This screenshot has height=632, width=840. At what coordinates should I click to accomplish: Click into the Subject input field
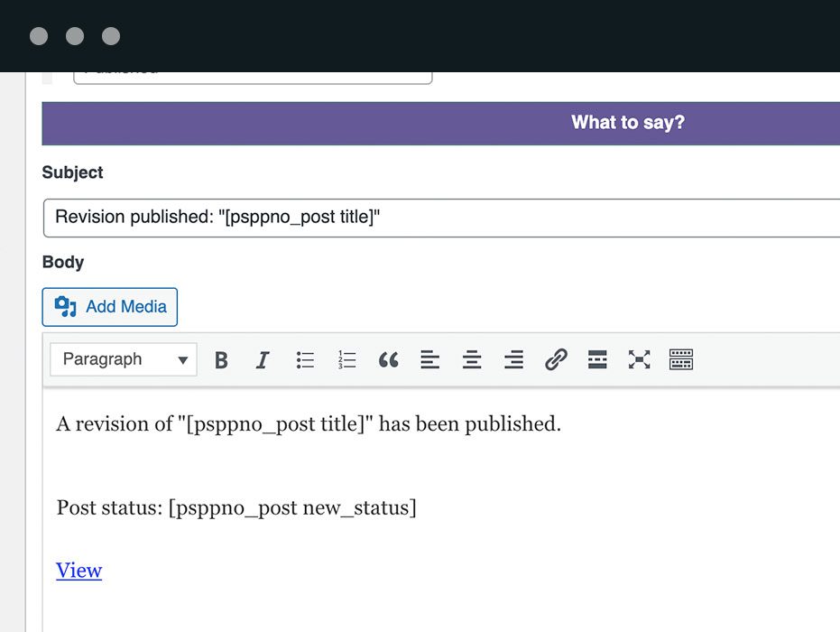(x=442, y=218)
